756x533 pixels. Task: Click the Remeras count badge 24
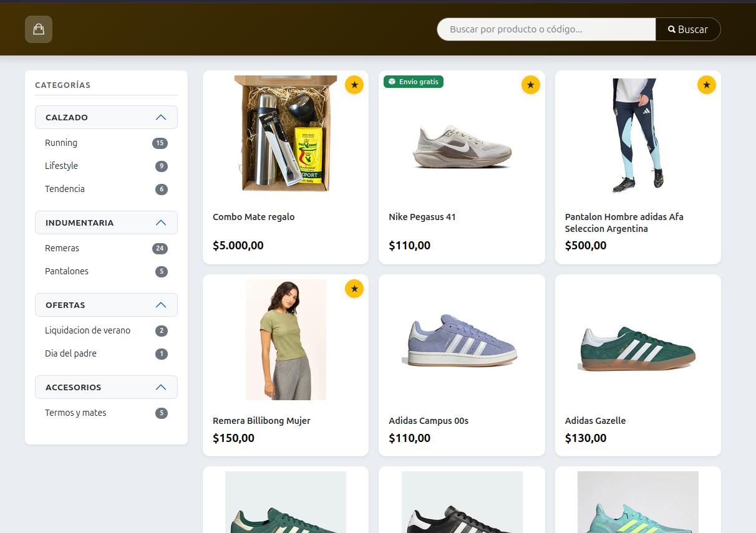(160, 249)
